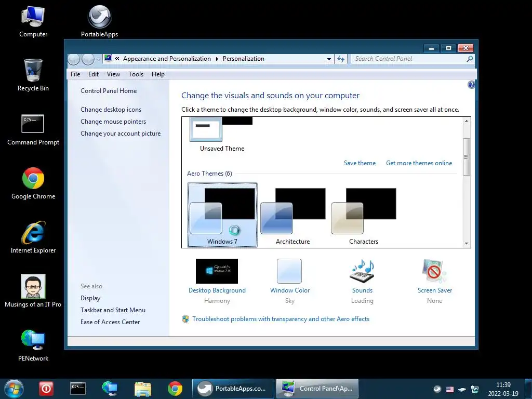Go back with the navigation arrow

click(x=74, y=59)
